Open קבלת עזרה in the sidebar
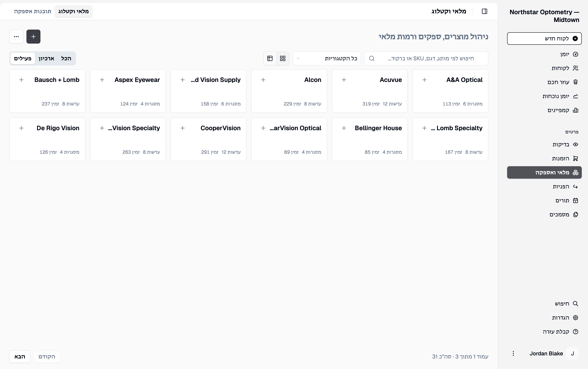The image size is (588, 369). coord(544,332)
